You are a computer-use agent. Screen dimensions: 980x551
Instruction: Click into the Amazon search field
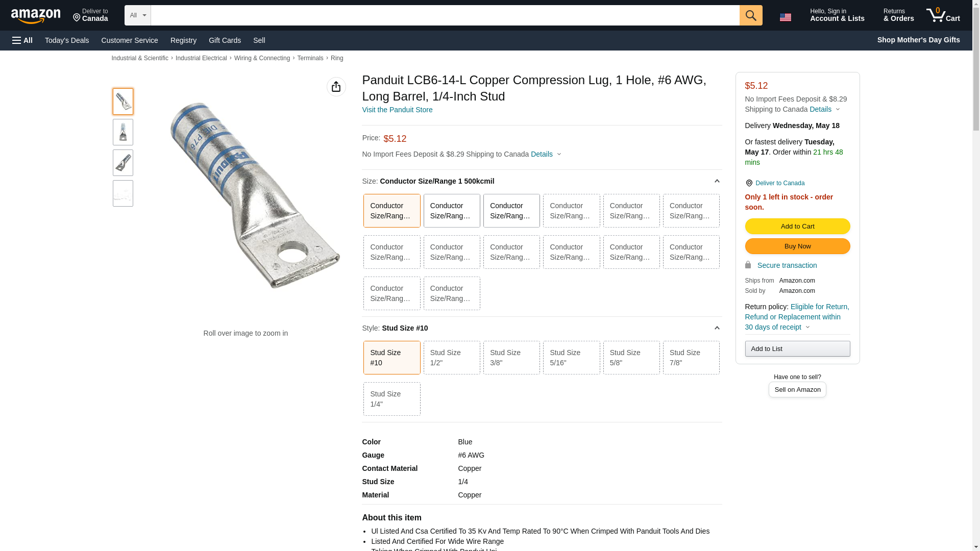[x=444, y=15]
